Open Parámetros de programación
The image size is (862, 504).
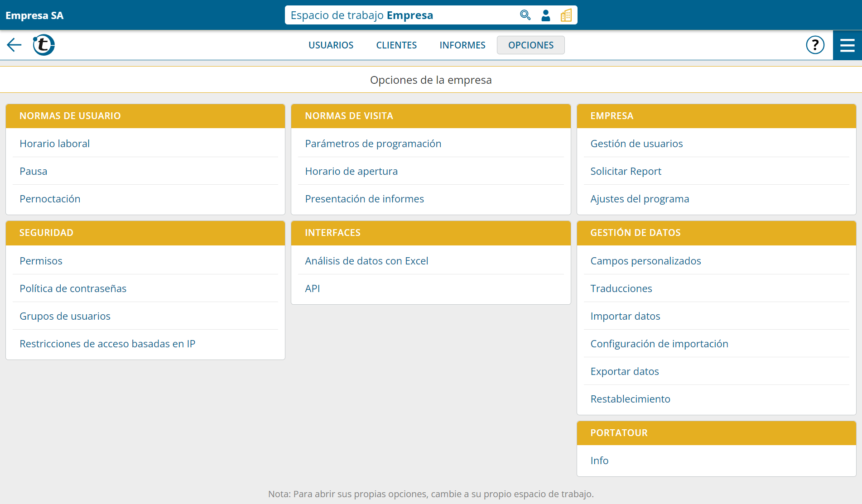click(431, 144)
